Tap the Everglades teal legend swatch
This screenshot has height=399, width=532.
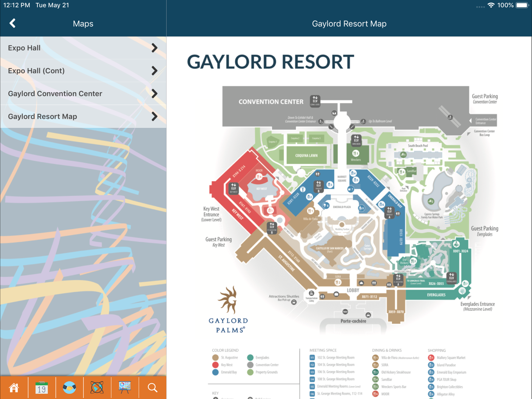[x=250, y=357]
